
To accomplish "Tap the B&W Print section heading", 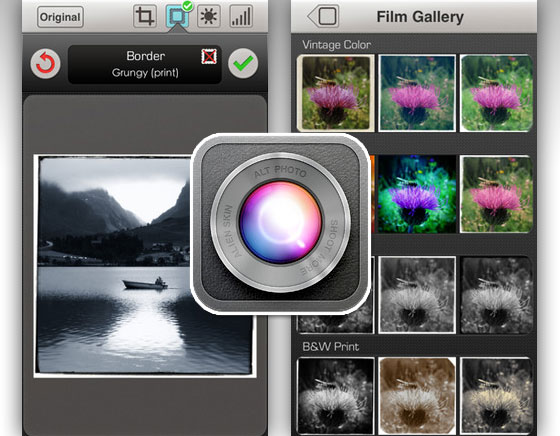I will (331, 347).
